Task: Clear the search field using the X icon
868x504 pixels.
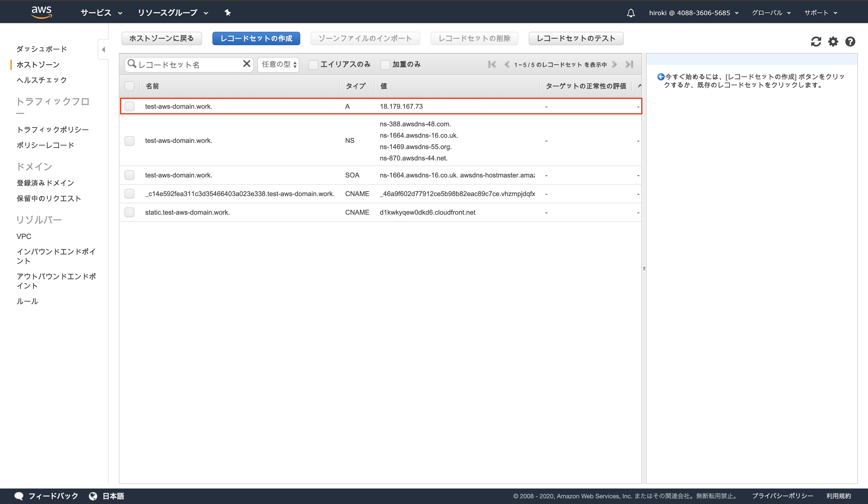Action: click(x=247, y=64)
